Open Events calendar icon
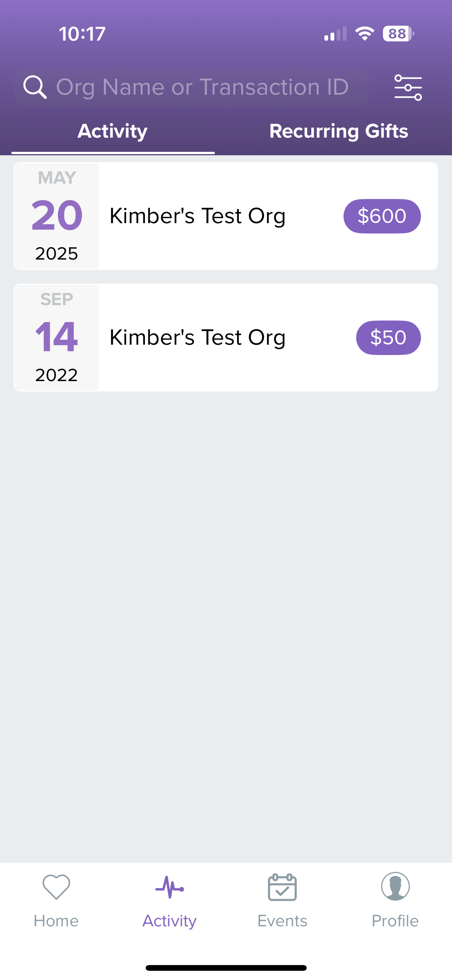The height and width of the screenshot is (980, 452). pyautogui.click(x=282, y=887)
